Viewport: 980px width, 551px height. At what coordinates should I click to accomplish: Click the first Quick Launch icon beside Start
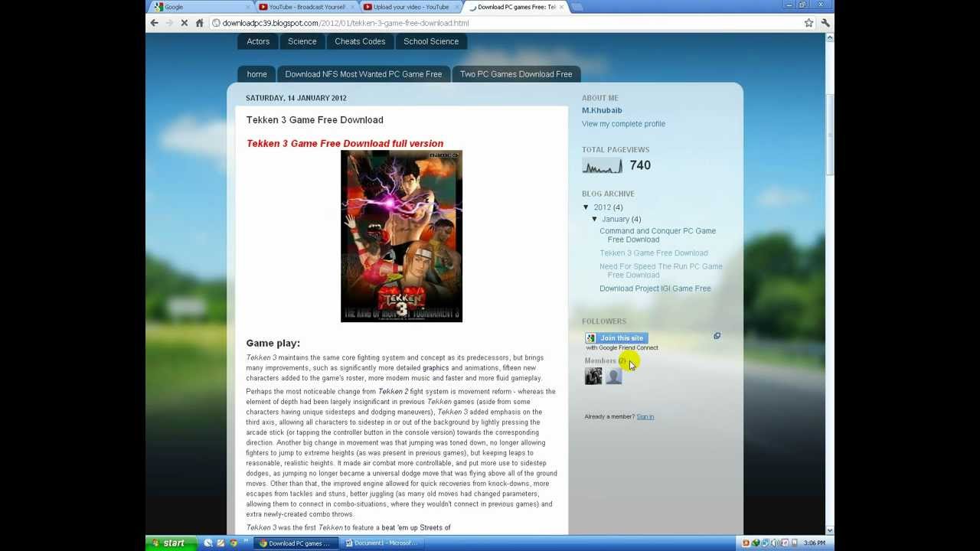[207, 543]
